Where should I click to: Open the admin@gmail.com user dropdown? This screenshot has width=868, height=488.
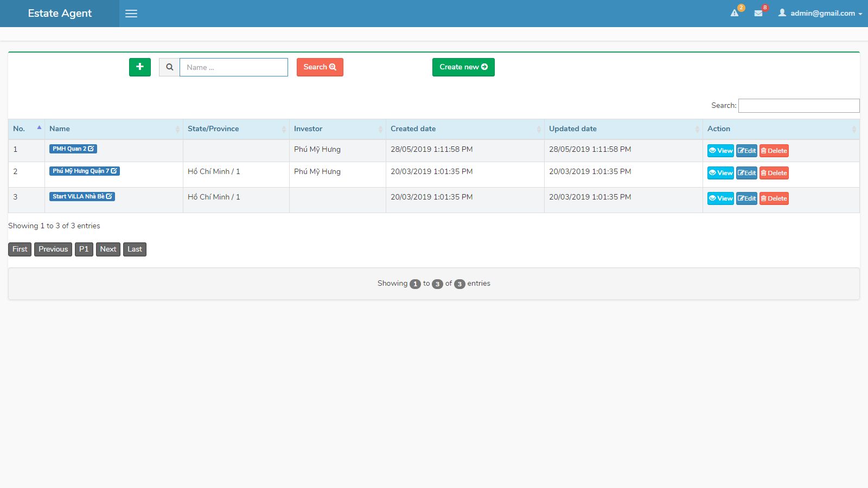[820, 13]
